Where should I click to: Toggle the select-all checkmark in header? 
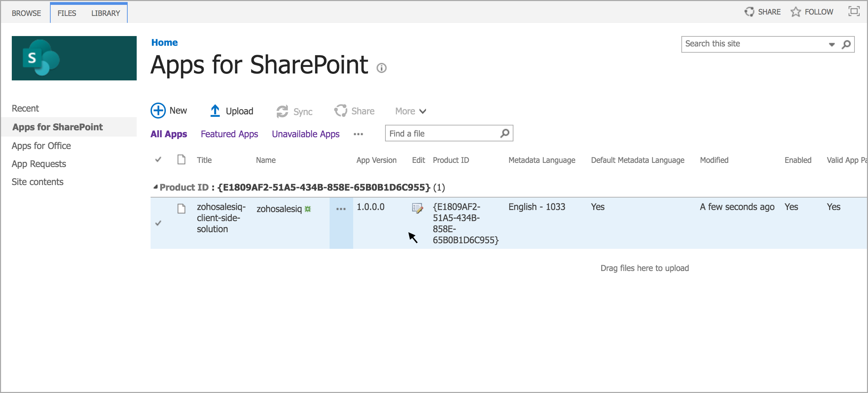pyautogui.click(x=158, y=160)
